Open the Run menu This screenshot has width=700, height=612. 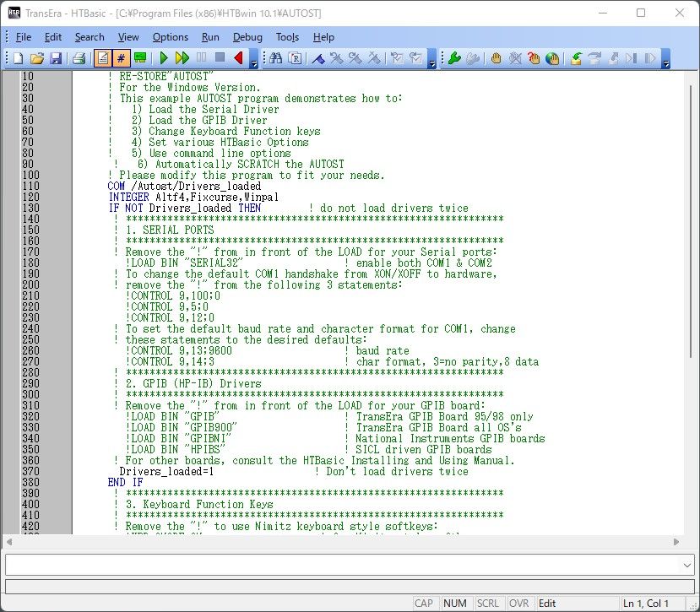(x=210, y=37)
